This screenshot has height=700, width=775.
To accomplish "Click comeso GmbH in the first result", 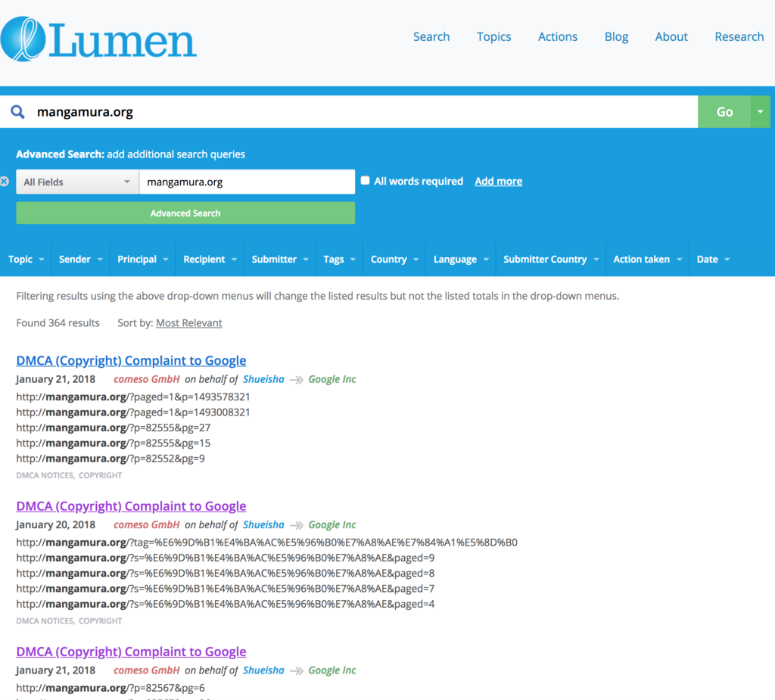I will click(147, 379).
